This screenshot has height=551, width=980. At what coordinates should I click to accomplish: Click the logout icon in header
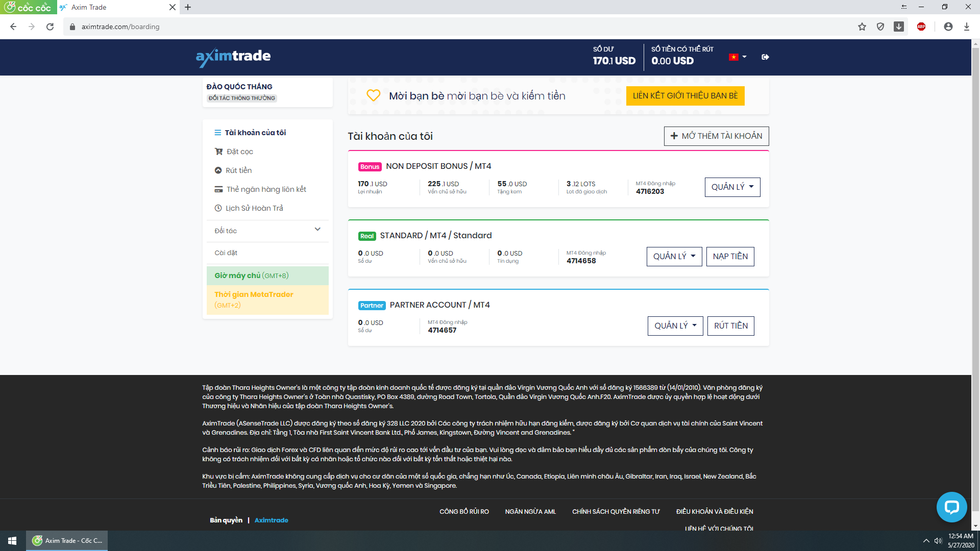click(765, 57)
